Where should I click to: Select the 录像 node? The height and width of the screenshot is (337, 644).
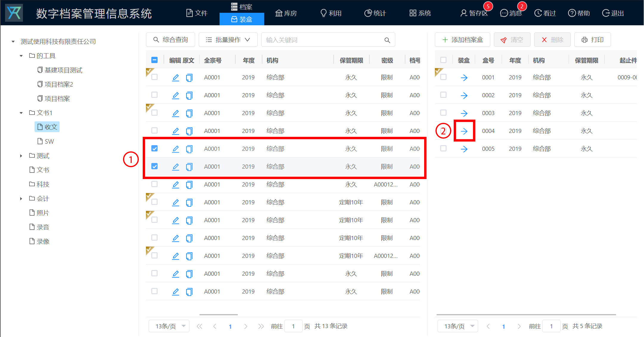39,242
